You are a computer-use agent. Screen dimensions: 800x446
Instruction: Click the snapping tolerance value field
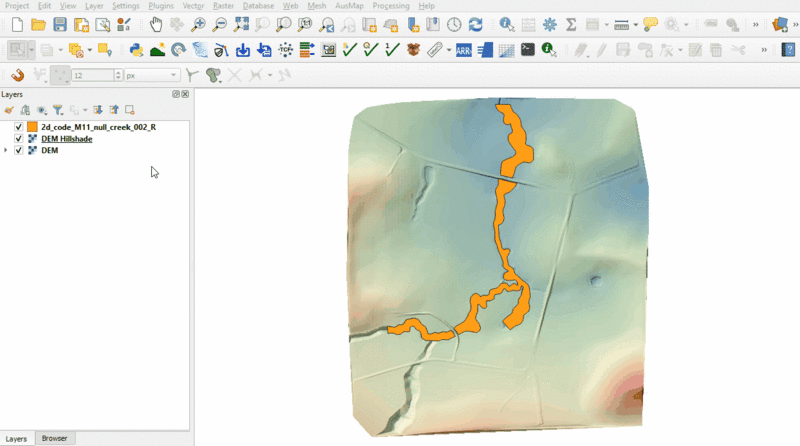pos(92,75)
